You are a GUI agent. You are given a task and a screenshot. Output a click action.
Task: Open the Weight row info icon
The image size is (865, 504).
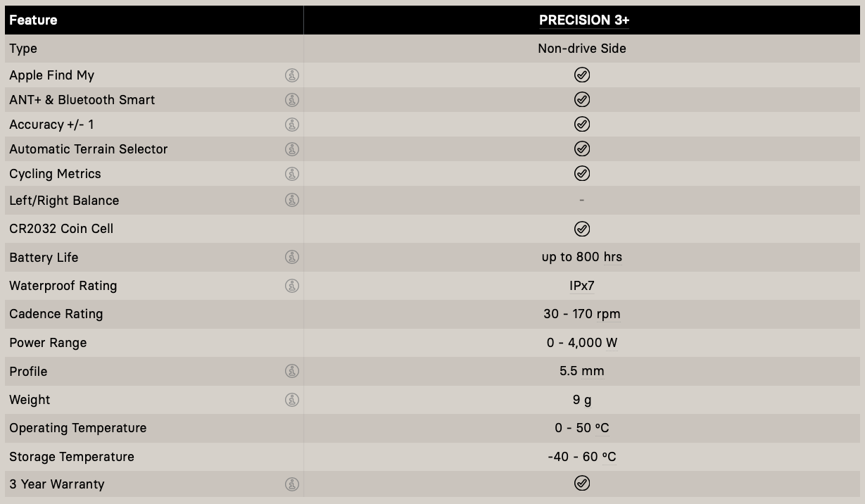[x=292, y=400]
